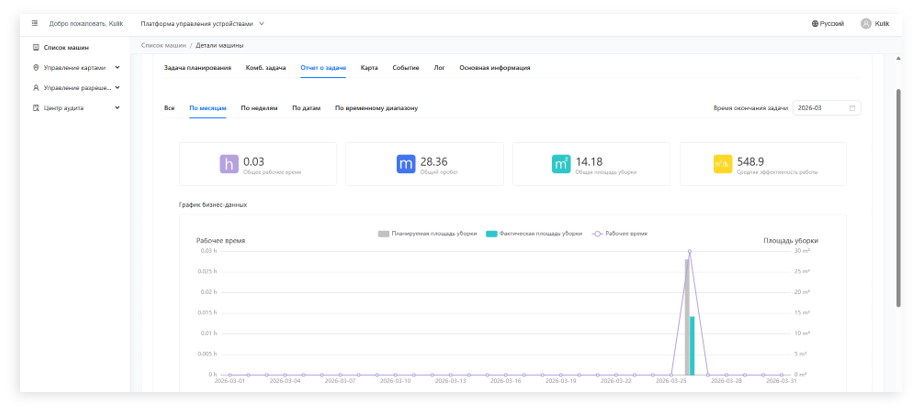Click the map management location icon
Viewport: 916px width, 412px height.
(x=36, y=68)
